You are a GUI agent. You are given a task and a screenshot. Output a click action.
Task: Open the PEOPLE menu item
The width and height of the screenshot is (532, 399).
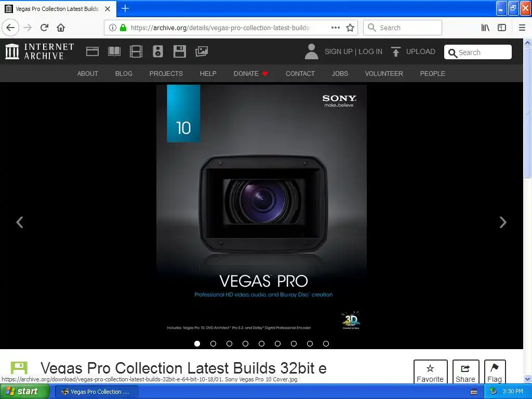(433, 74)
